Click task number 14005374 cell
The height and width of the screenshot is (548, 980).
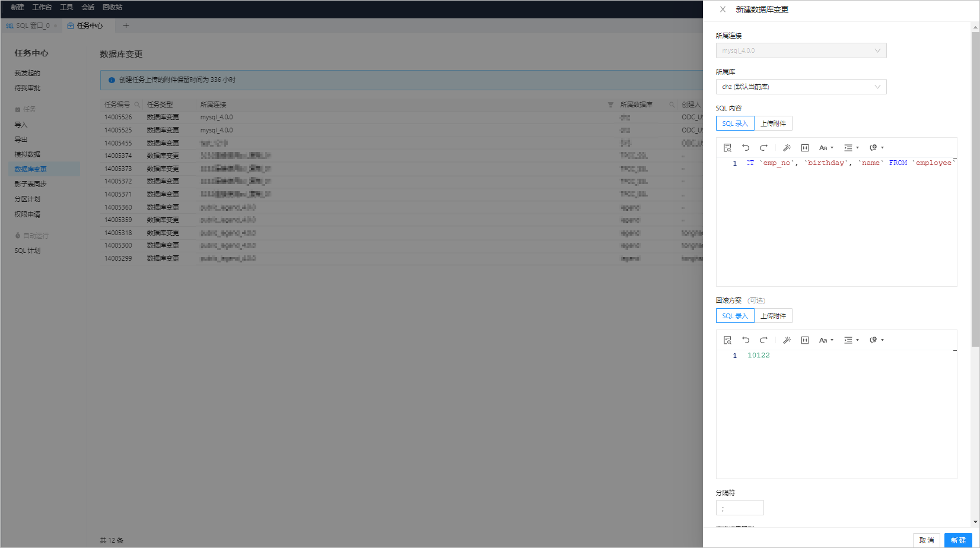pos(118,156)
